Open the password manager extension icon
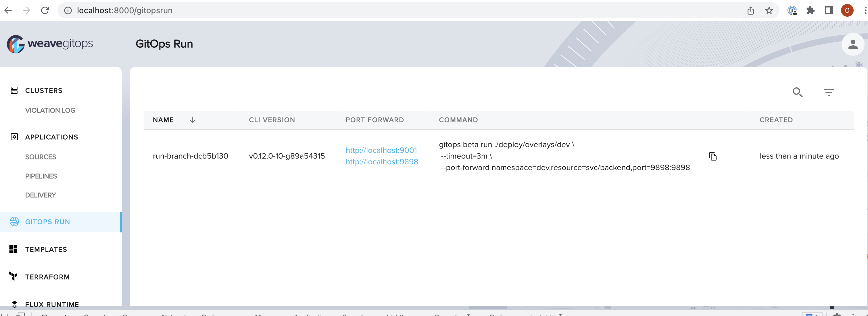 click(792, 10)
